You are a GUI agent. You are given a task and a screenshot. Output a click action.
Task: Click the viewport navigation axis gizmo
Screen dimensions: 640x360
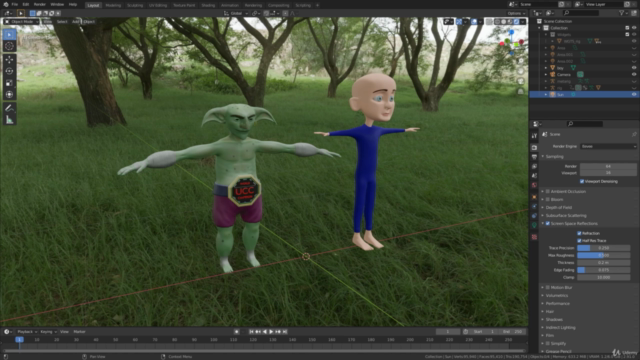point(511,42)
